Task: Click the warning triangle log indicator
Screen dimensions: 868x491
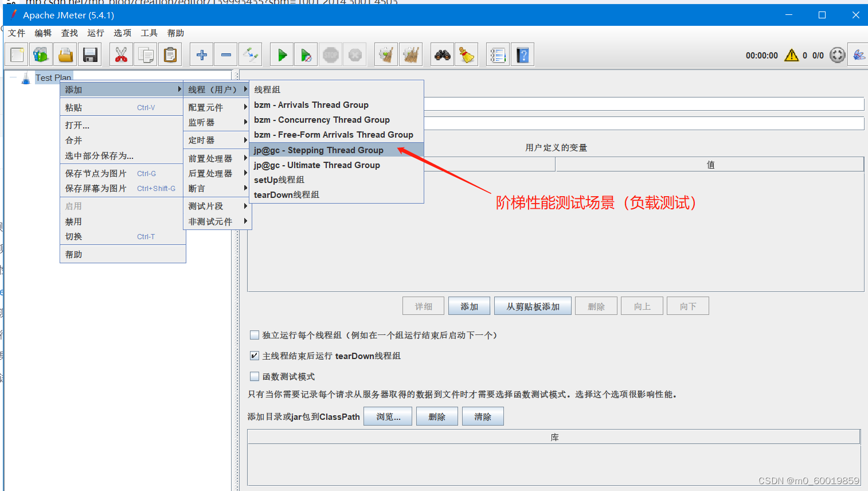Action: (x=792, y=55)
